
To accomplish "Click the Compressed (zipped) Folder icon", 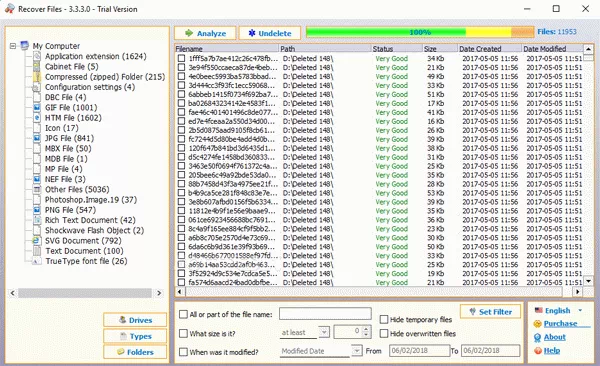I will tap(37, 77).
